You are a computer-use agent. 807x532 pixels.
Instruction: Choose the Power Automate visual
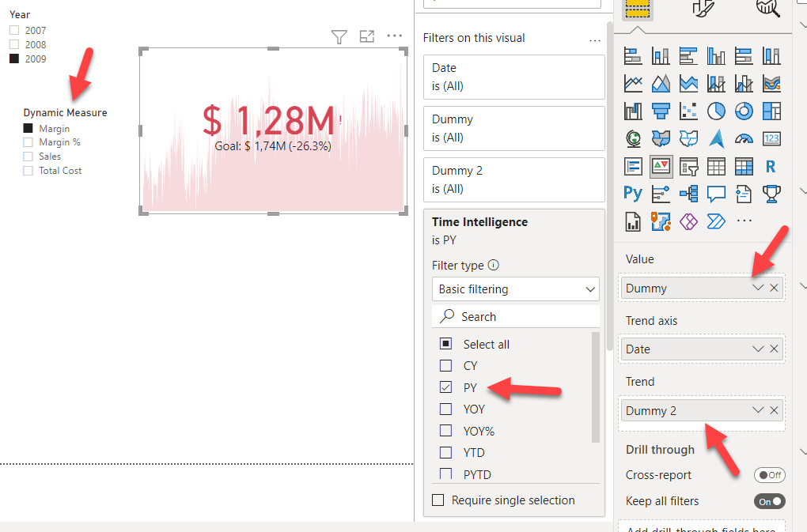pos(717,221)
